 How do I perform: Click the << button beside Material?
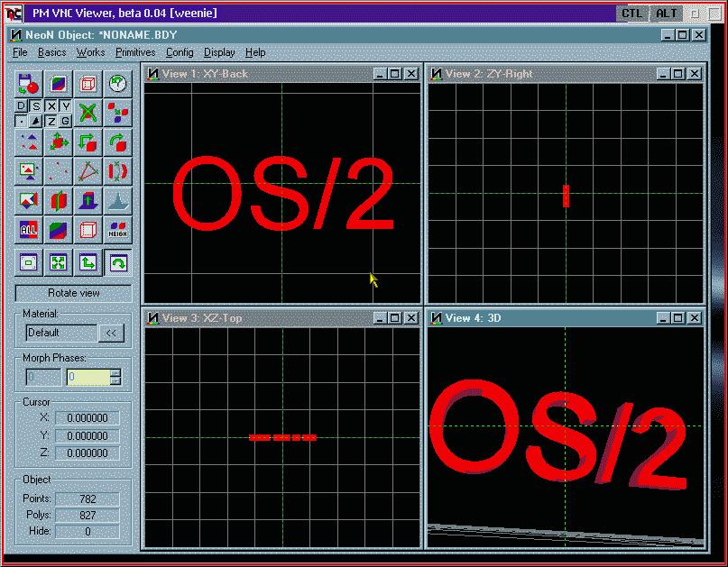111,334
